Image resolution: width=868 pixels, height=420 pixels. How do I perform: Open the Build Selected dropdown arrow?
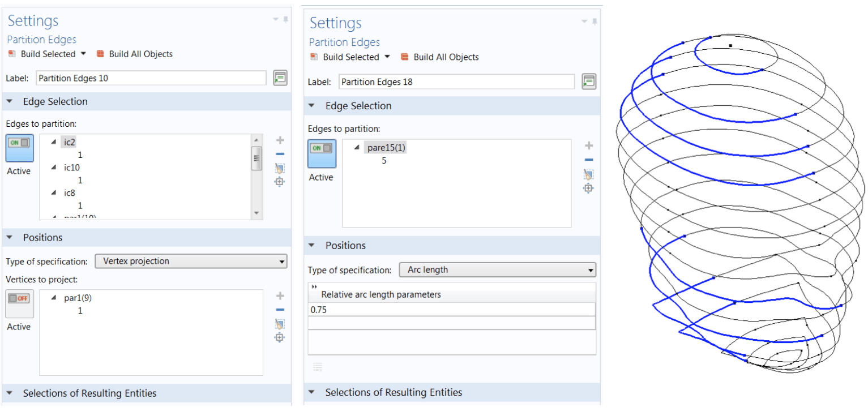83,54
